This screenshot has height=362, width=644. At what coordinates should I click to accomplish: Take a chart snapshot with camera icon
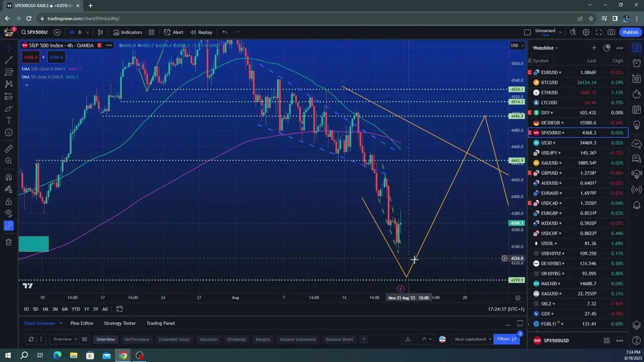611,32
